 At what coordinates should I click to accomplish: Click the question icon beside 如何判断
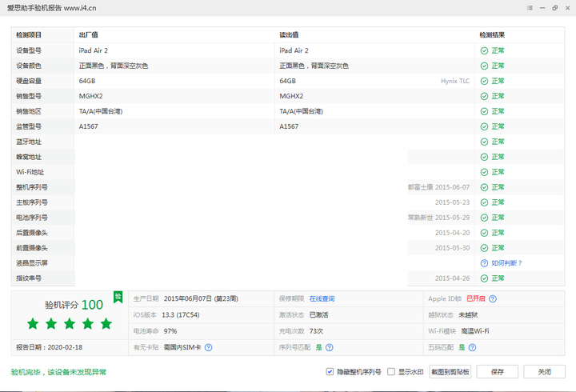pyautogui.click(x=484, y=263)
